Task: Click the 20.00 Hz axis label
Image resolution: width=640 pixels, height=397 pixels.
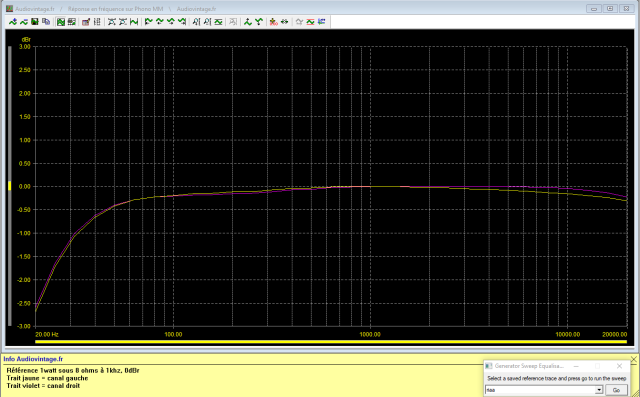Action: pos(47,334)
